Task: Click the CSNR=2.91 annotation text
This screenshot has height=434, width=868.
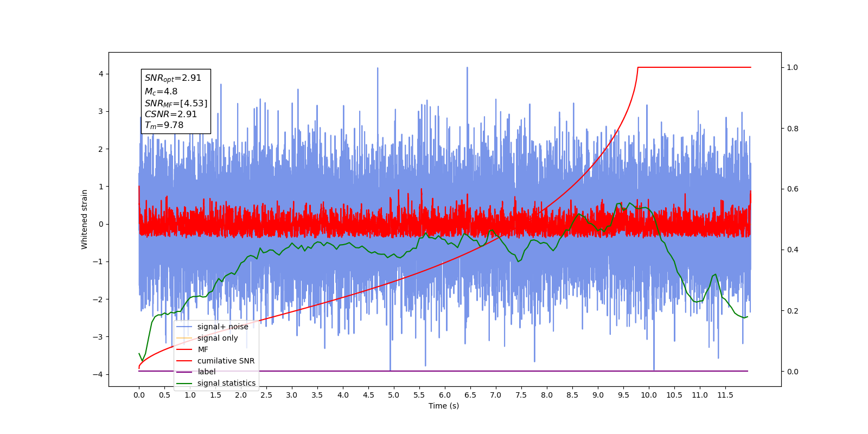Action: pyautogui.click(x=170, y=114)
